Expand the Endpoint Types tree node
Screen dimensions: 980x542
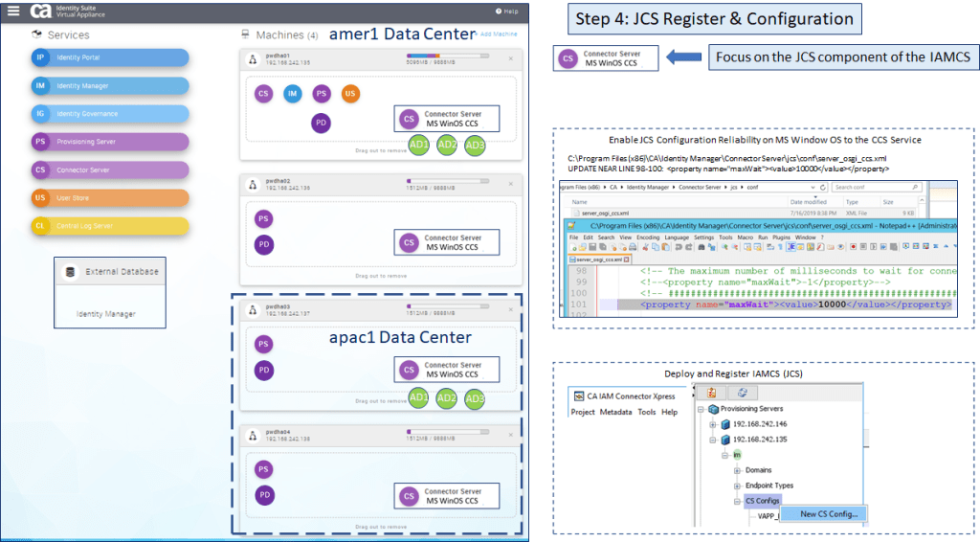[x=736, y=486]
